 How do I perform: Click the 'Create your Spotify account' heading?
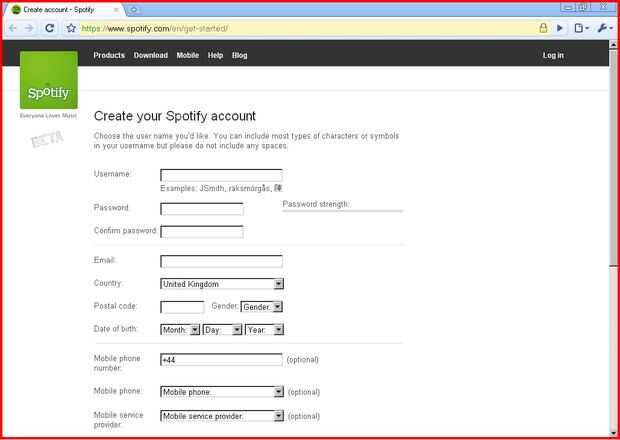click(x=175, y=116)
